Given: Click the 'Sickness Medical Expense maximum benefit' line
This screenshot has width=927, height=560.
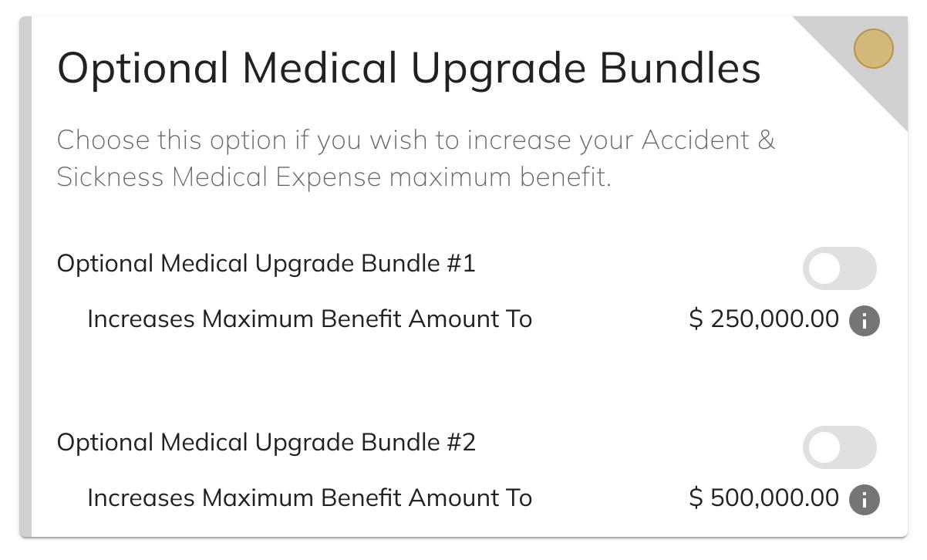Looking at the screenshot, I should pyautogui.click(x=333, y=177).
